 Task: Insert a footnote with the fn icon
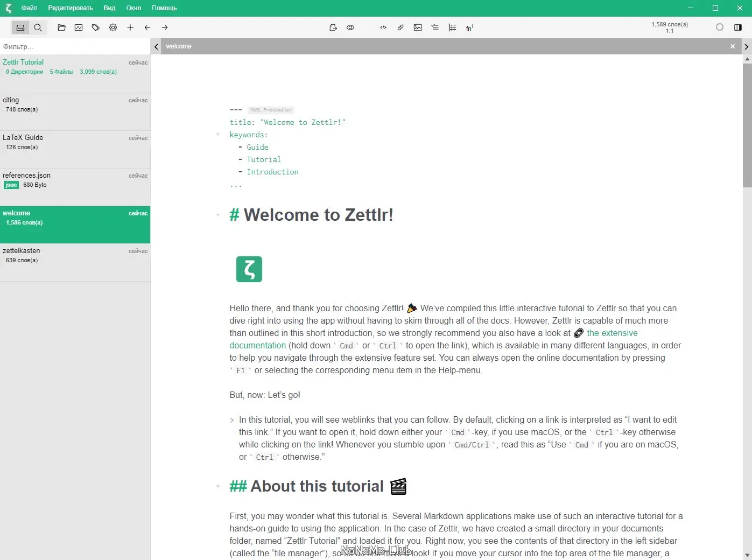point(469,27)
